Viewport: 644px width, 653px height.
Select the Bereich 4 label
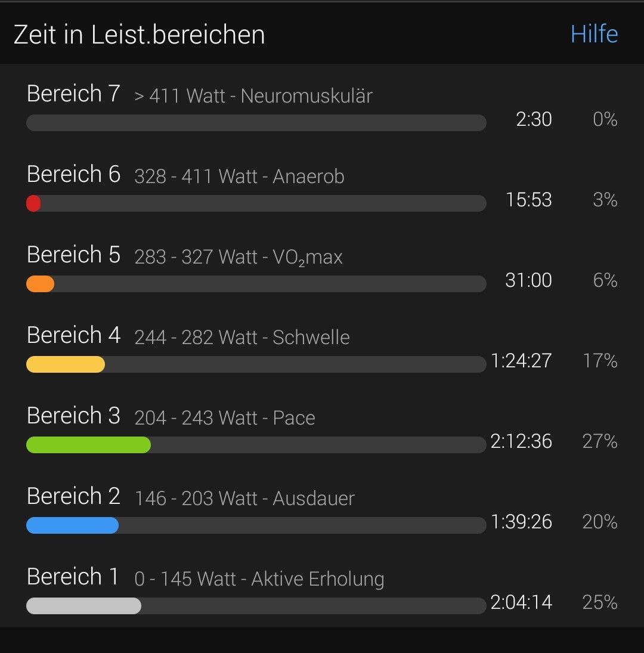[73, 336]
